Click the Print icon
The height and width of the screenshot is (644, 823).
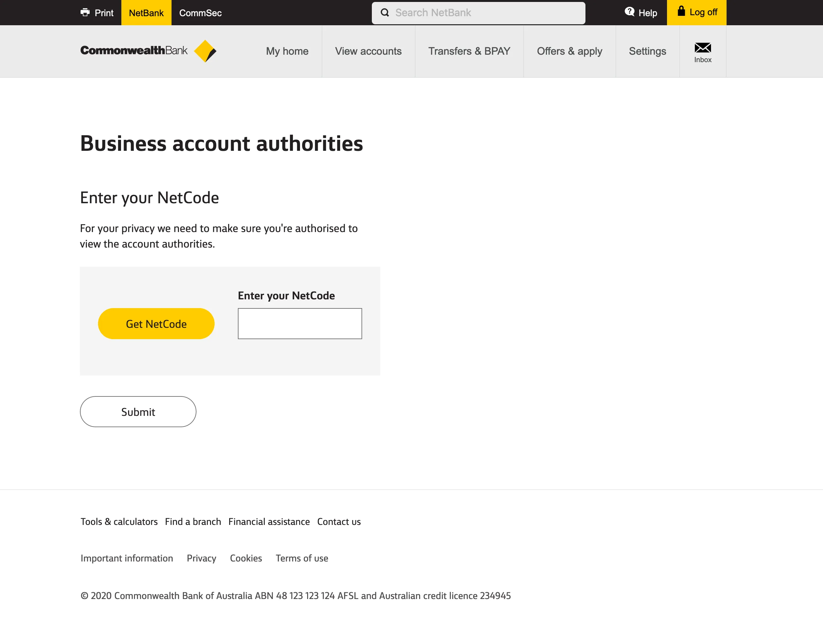(85, 12)
